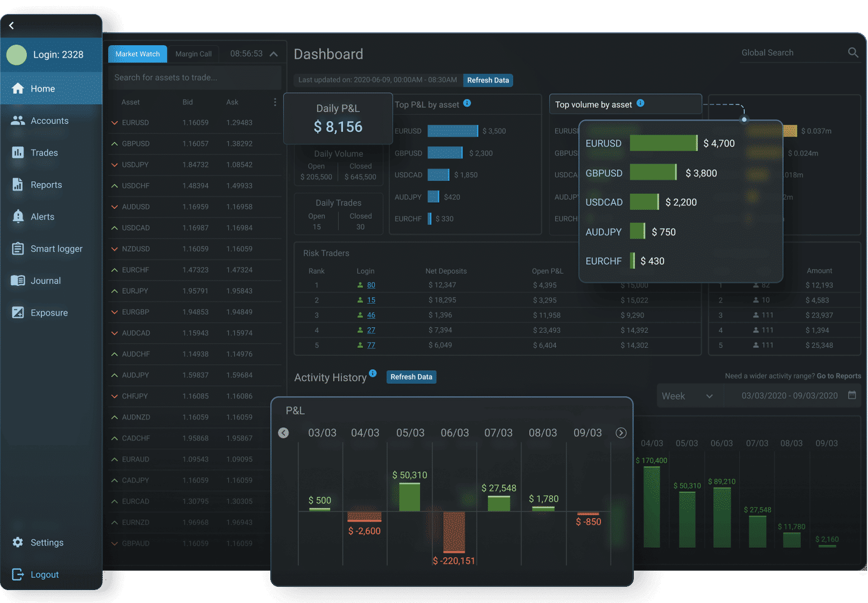The height and width of the screenshot is (603, 868).
Task: Open the Exposure chart icon
Action: click(18, 313)
